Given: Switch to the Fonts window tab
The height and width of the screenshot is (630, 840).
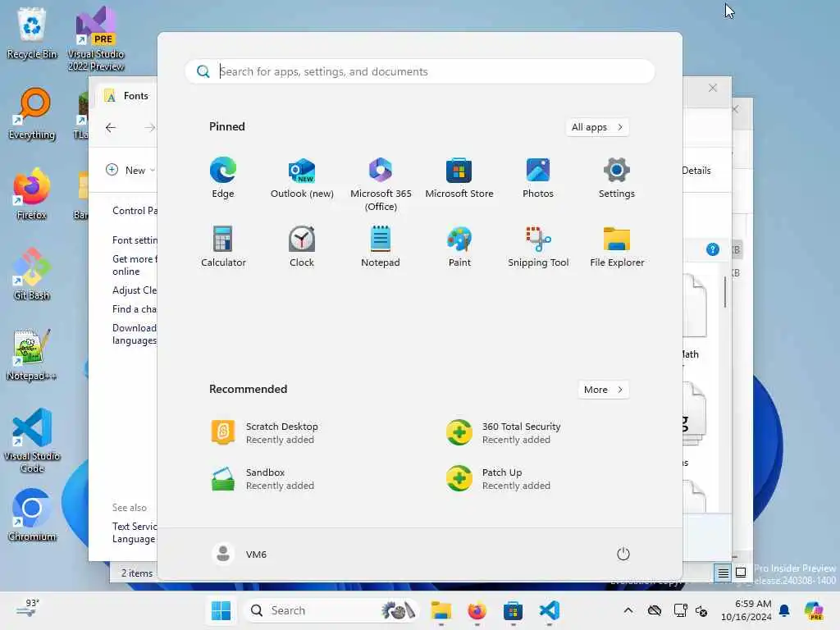Looking at the screenshot, I should click(x=127, y=96).
